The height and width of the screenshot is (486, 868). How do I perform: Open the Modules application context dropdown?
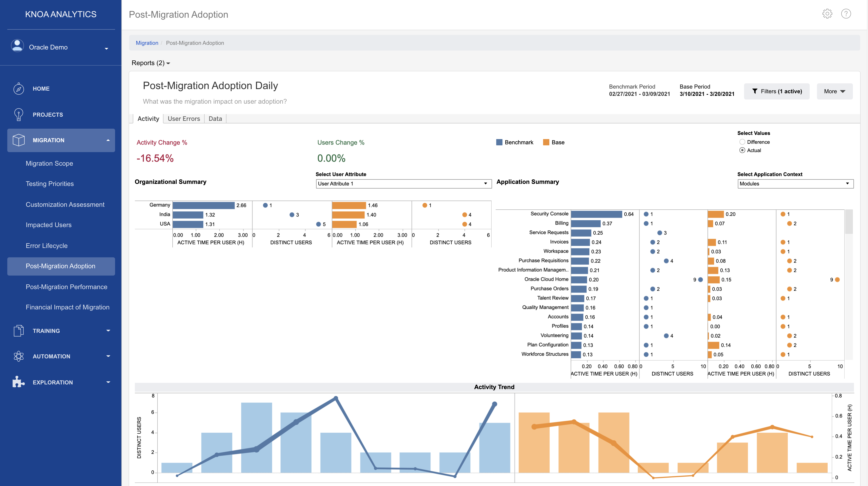[x=795, y=184]
